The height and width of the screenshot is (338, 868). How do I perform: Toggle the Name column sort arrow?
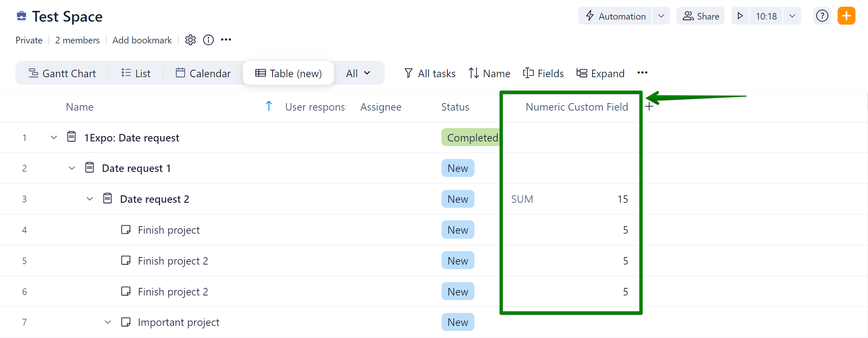point(269,106)
